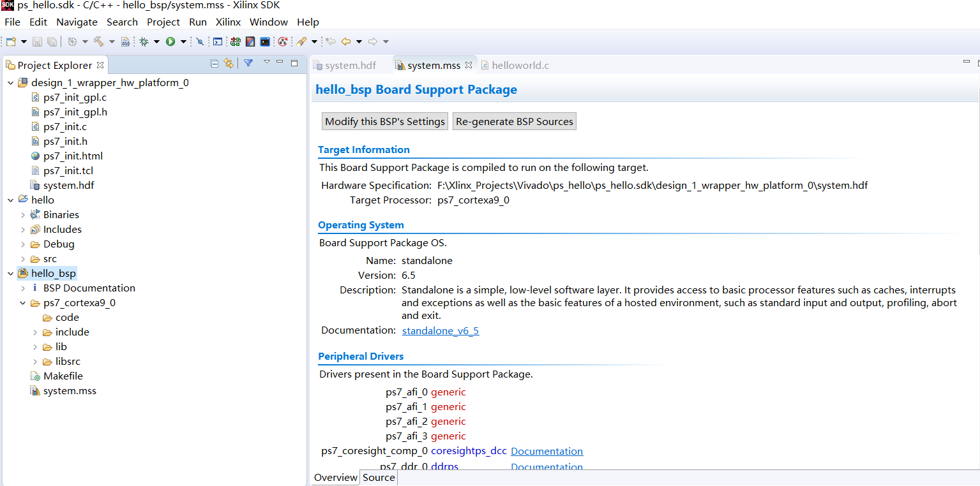Click Collapse All in Project Explorer

215,63
